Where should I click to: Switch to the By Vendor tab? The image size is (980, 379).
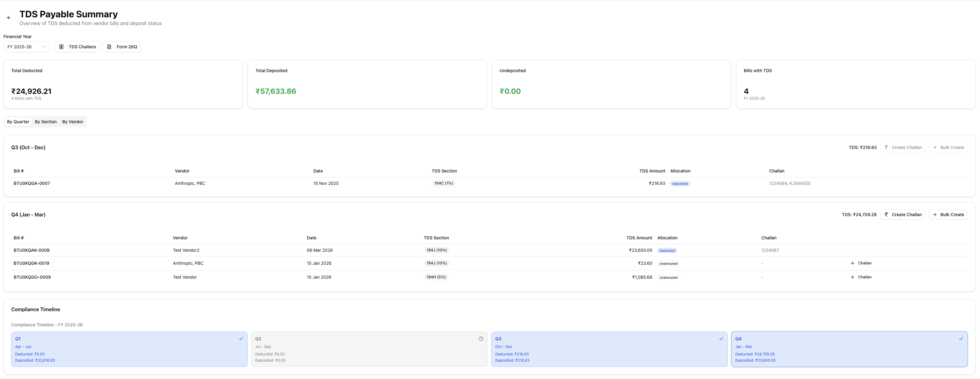click(x=73, y=122)
